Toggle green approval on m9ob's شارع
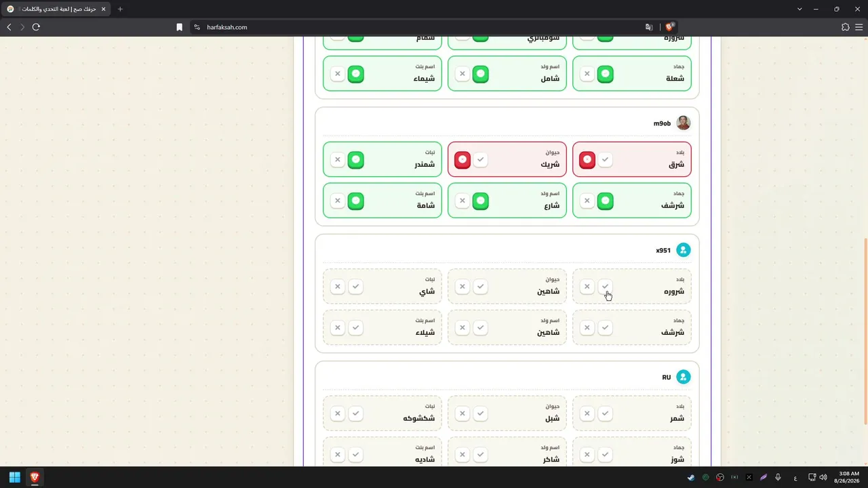 [x=481, y=201]
